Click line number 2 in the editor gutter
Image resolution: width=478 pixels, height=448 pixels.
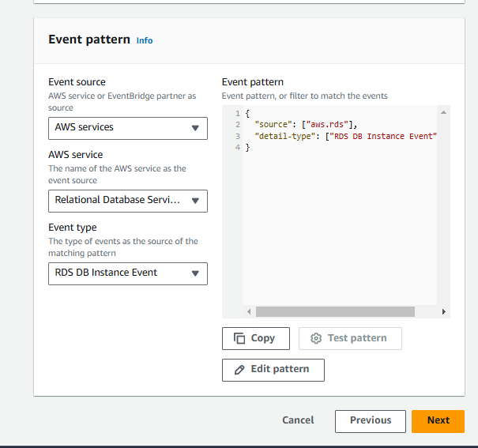[237, 125]
